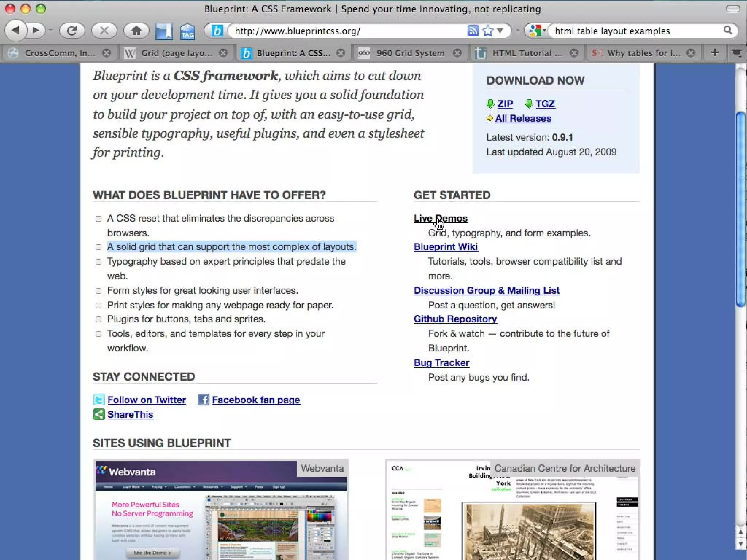
Task: Click checkbox bullet beside solid grid item
Action: [98, 247]
